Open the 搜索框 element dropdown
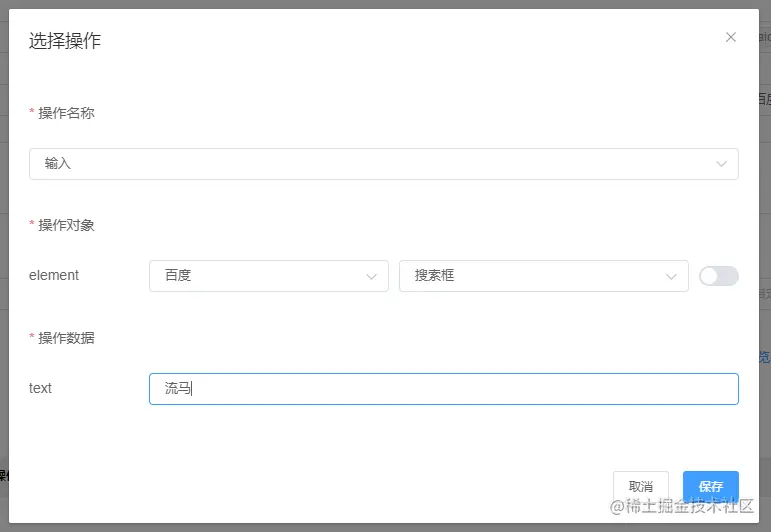The image size is (771, 532). point(543,276)
